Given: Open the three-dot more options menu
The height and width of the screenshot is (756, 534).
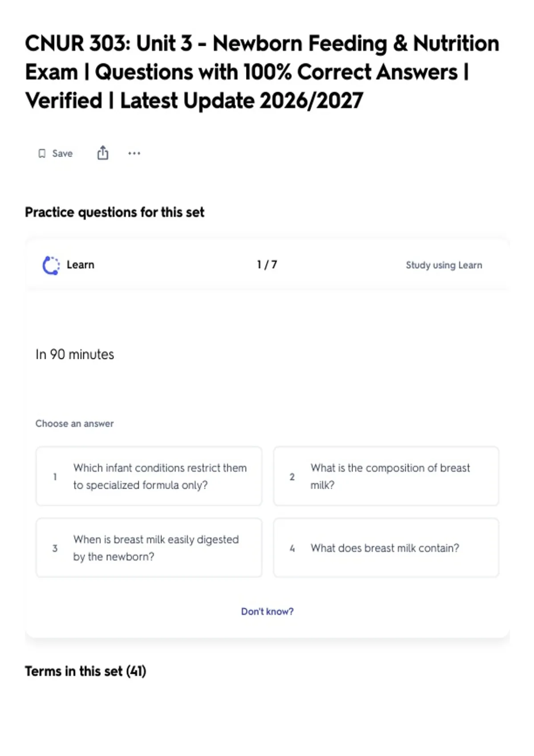Looking at the screenshot, I should click(134, 153).
